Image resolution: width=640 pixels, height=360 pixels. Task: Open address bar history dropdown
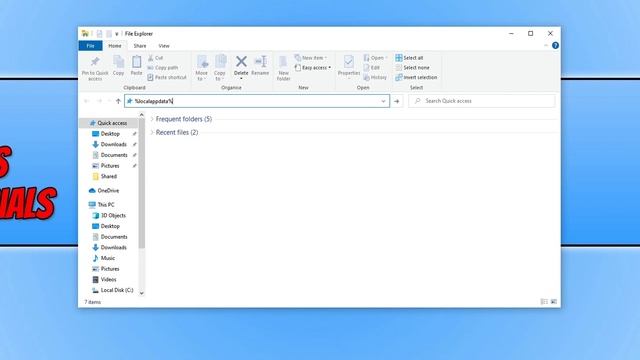pos(383,101)
